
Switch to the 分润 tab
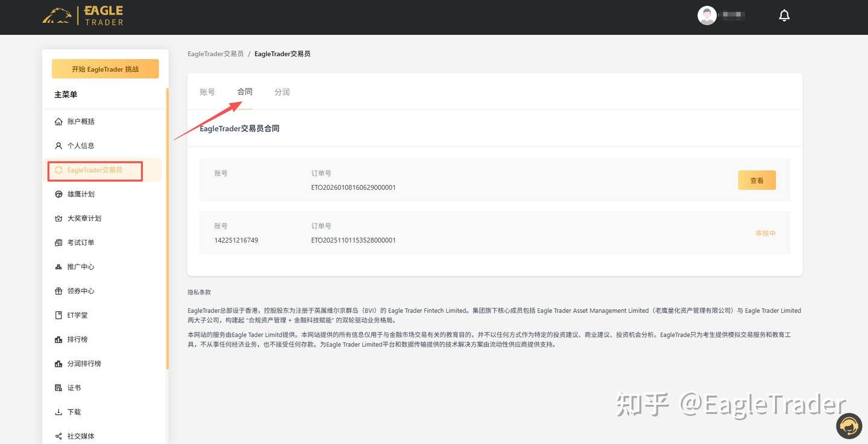tap(281, 92)
